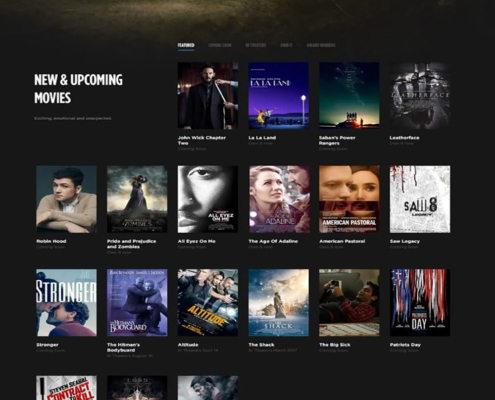Open the Robin Hood poster thumbnail
This screenshot has height=400, width=495.
coord(66,199)
